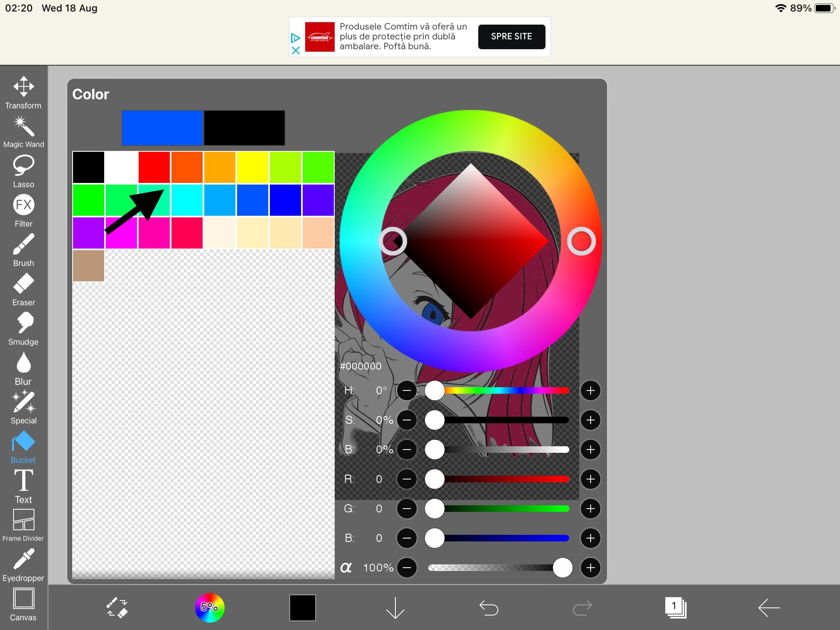Undo the last action

(489, 607)
